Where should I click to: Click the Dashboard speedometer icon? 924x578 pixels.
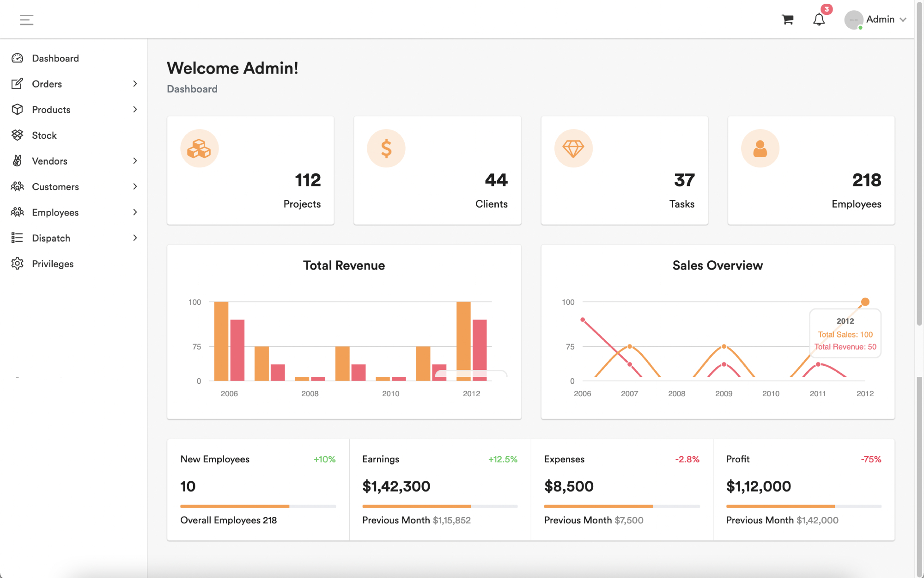pos(17,58)
